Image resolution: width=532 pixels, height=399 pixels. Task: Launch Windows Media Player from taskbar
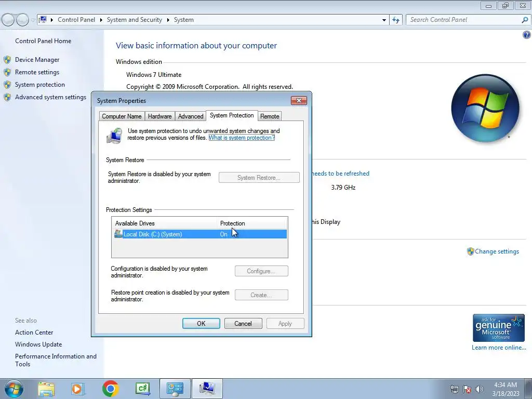(x=77, y=389)
